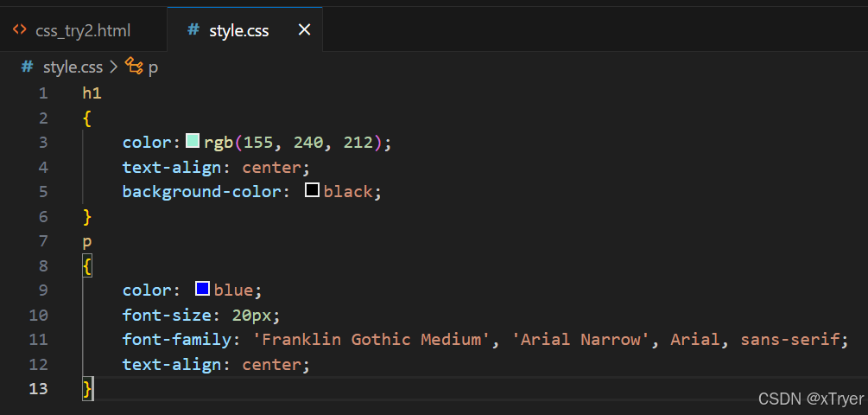Click the background-color property name
The width and height of the screenshot is (868, 415).
pyautogui.click(x=201, y=191)
